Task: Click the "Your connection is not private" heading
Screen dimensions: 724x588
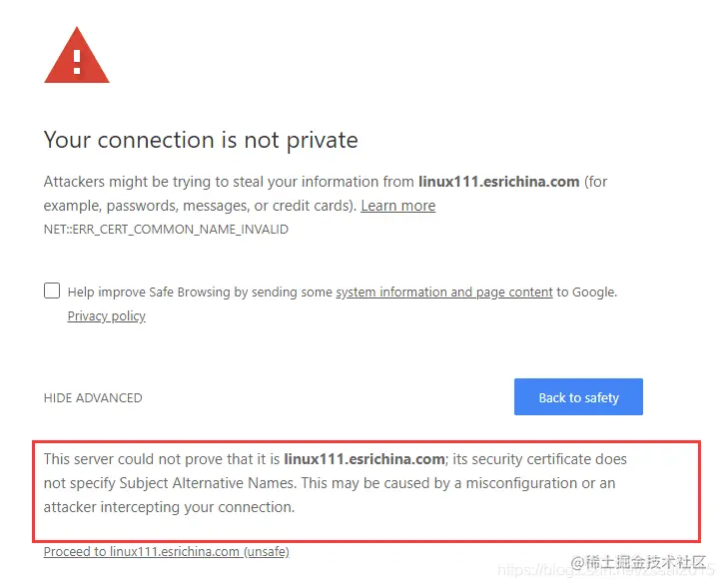Action: click(201, 140)
